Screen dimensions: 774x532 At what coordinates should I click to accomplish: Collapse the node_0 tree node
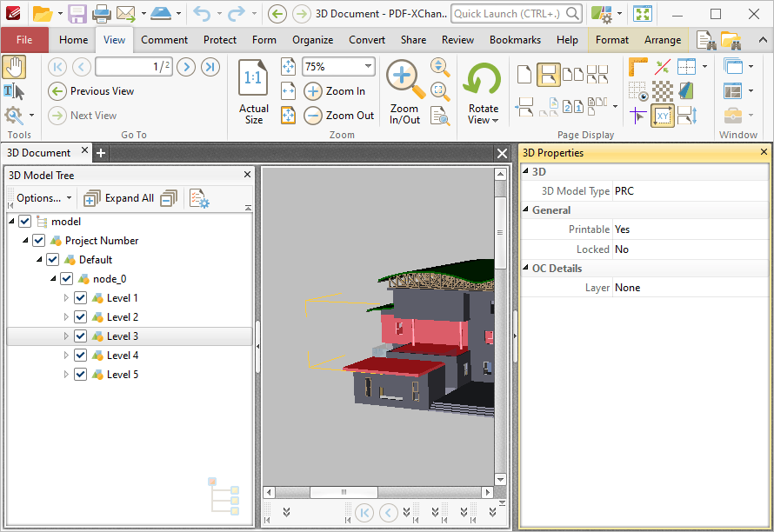(x=53, y=279)
